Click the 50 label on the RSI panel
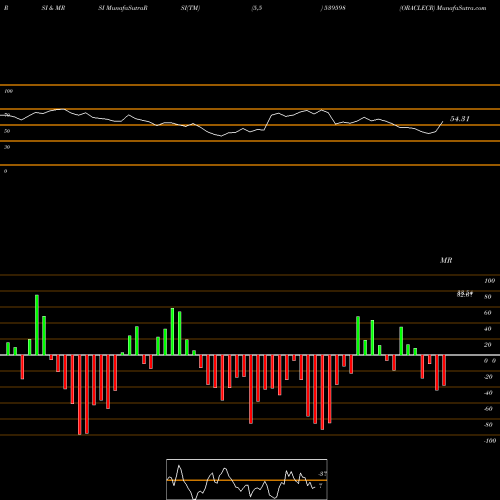This screenshot has width=500, height=500. pyautogui.click(x=7, y=131)
